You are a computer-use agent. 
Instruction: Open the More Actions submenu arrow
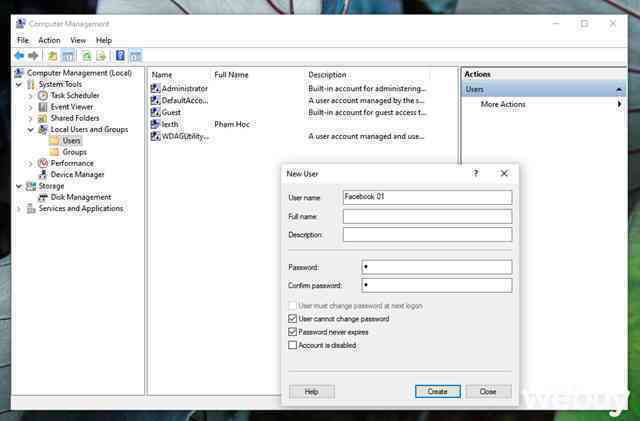coord(619,104)
